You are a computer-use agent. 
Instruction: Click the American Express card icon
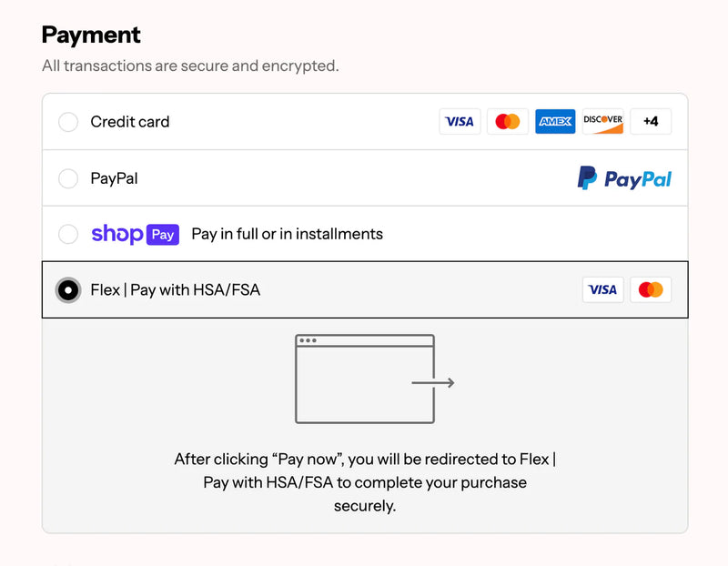[555, 121]
